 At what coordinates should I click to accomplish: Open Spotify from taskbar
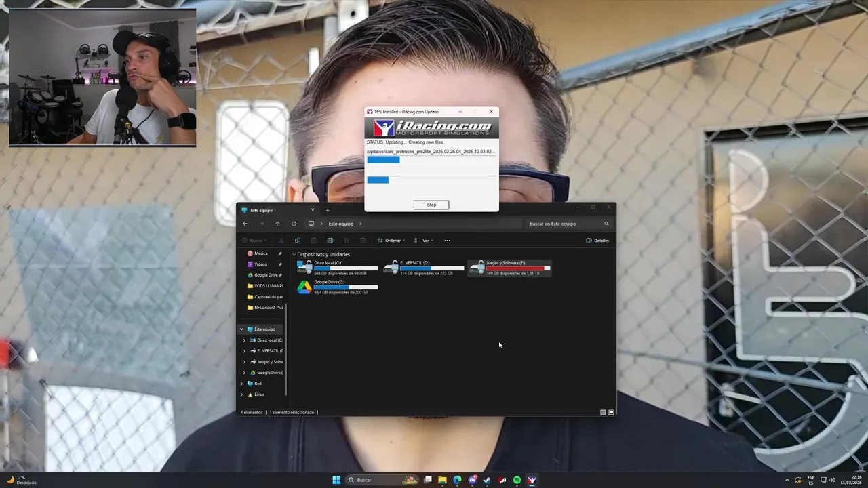click(517, 480)
